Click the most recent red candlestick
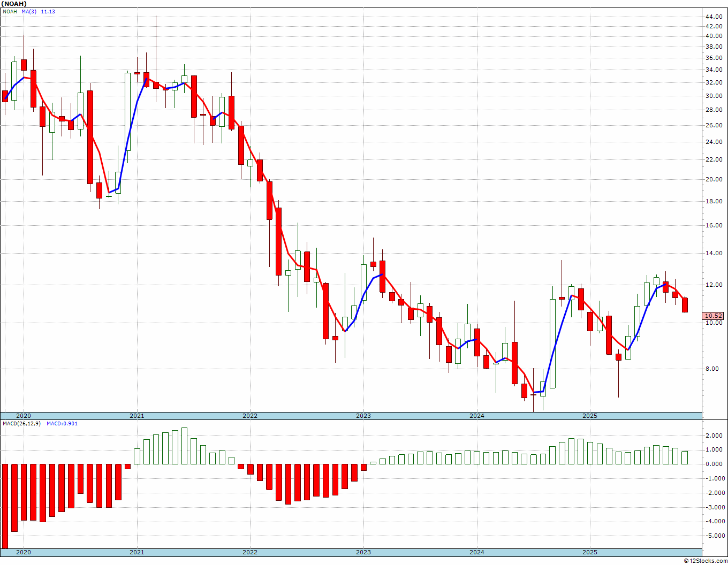 tap(685, 305)
